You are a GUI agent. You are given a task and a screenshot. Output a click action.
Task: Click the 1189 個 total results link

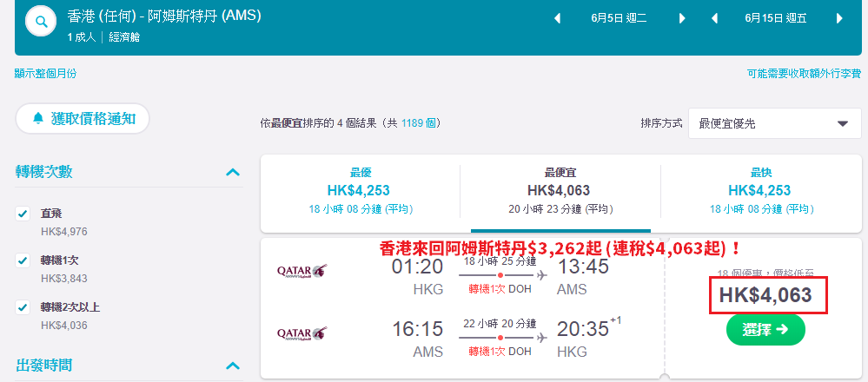coord(418,122)
